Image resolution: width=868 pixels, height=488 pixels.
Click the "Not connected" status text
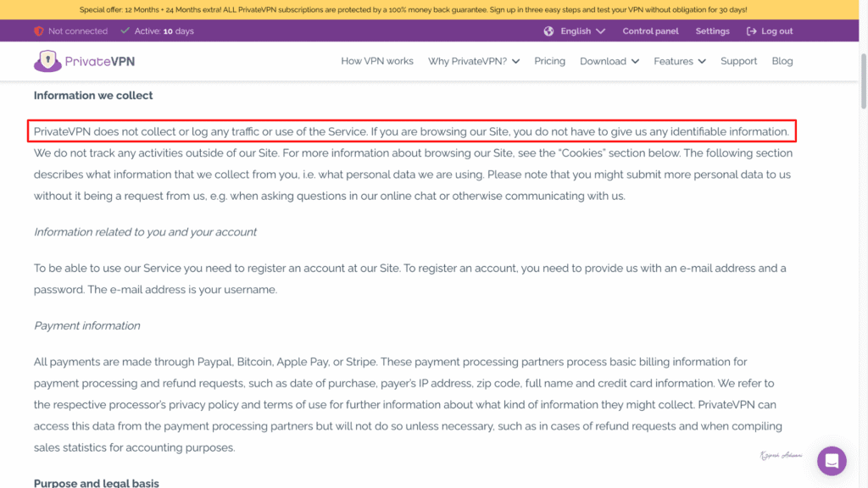78,31
